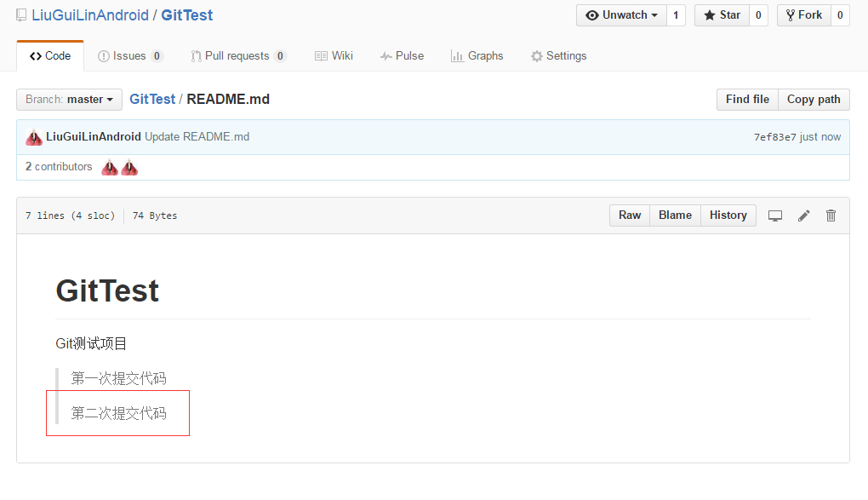The image size is (868, 500).
Task: Click the 'Git测试项目' paragraph
Action: [x=91, y=343]
